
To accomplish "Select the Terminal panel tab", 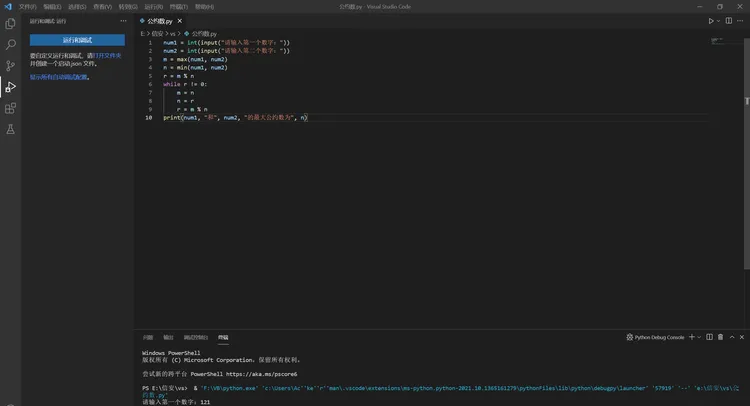I will [x=223, y=338].
